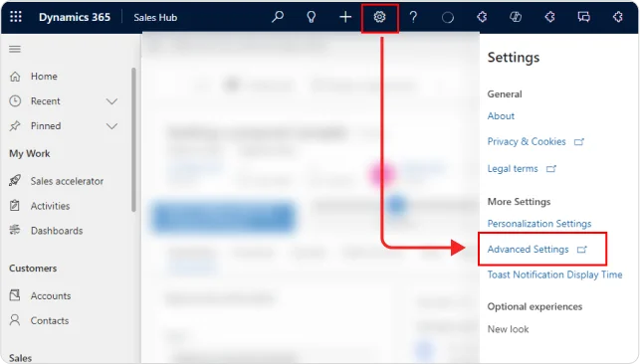Collapse the hamburger navigation menu

(15, 50)
